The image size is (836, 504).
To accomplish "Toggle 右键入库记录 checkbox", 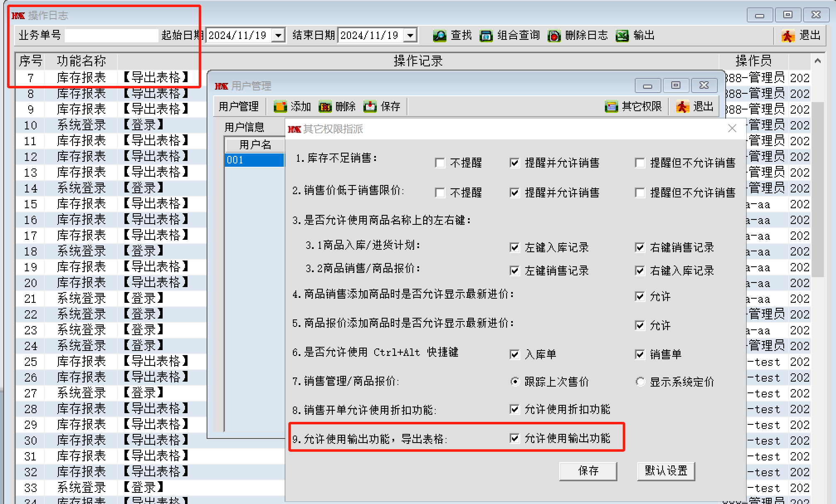I will [640, 271].
